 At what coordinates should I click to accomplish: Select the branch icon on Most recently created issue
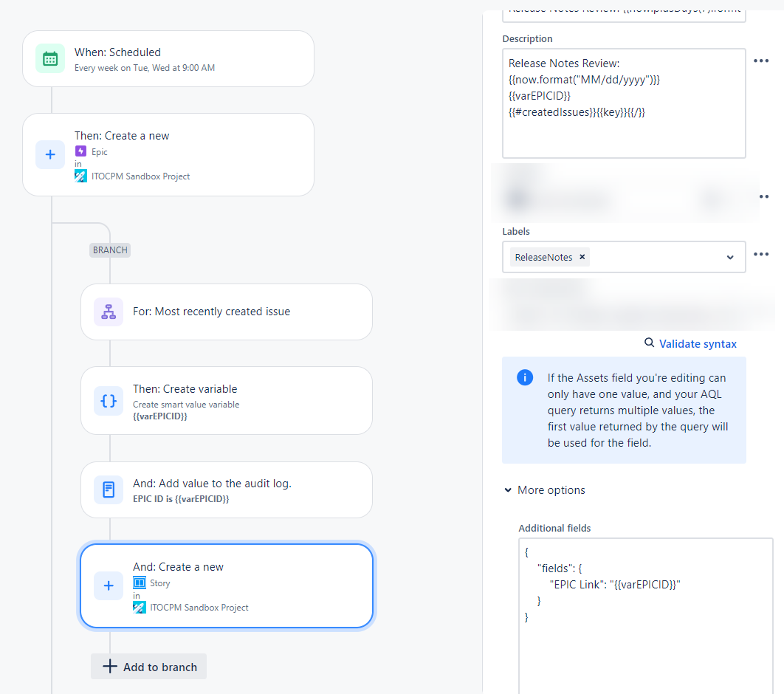[109, 312]
